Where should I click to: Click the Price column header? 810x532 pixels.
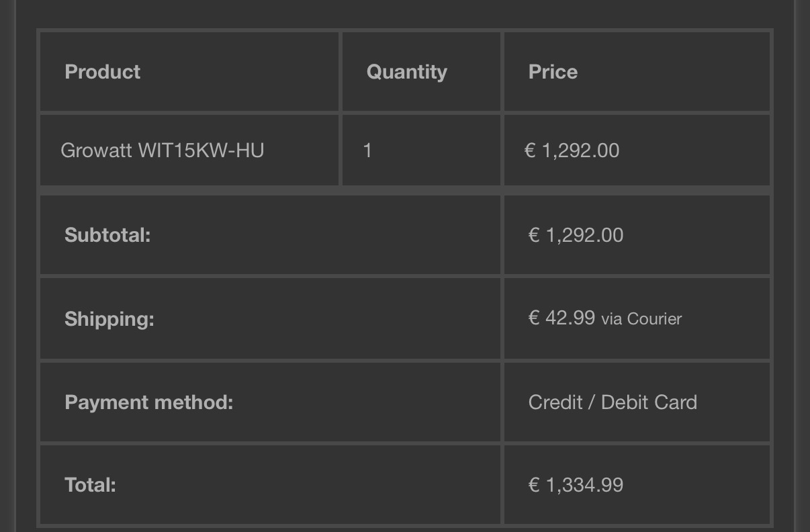[553, 72]
